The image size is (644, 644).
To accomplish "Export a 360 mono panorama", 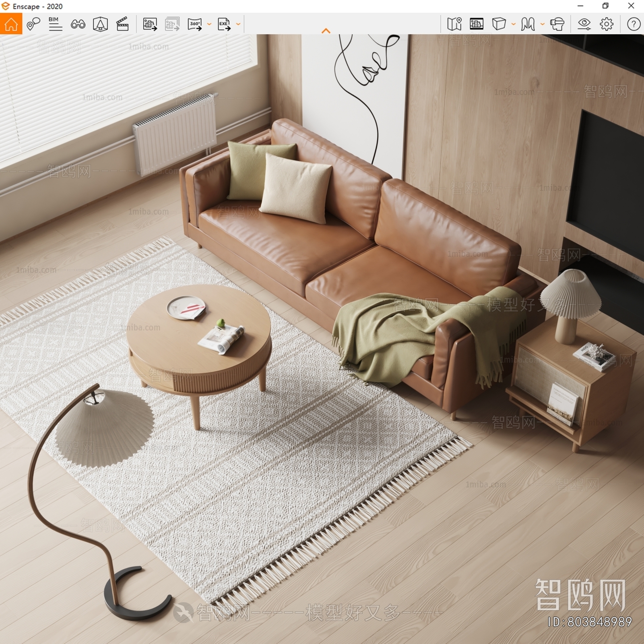I will point(195,24).
